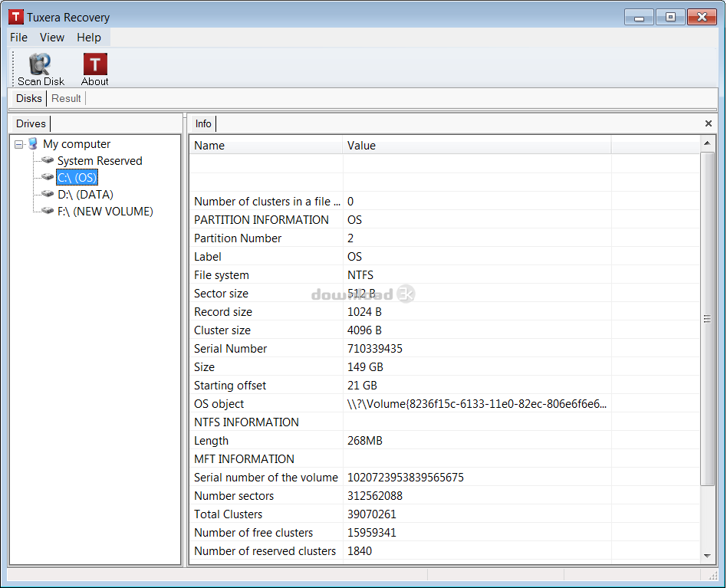Click the 'Sector size' row name
The height and width of the screenshot is (588, 727).
(221, 294)
